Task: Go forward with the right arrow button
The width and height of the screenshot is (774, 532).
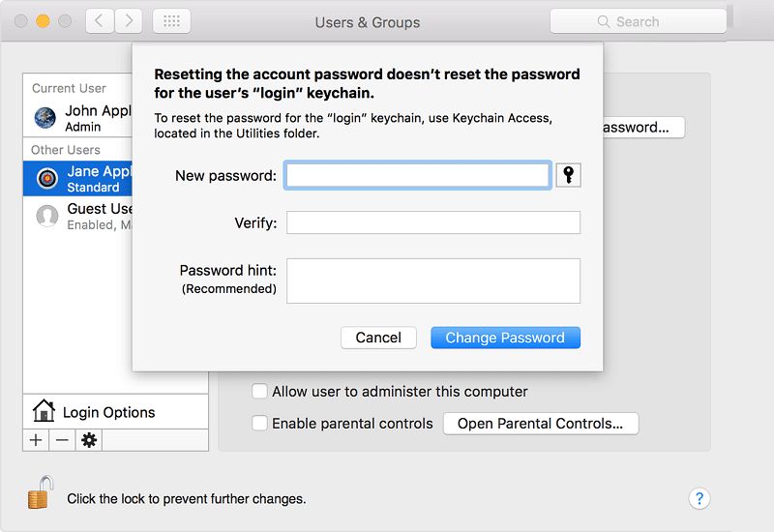Action: (129, 21)
